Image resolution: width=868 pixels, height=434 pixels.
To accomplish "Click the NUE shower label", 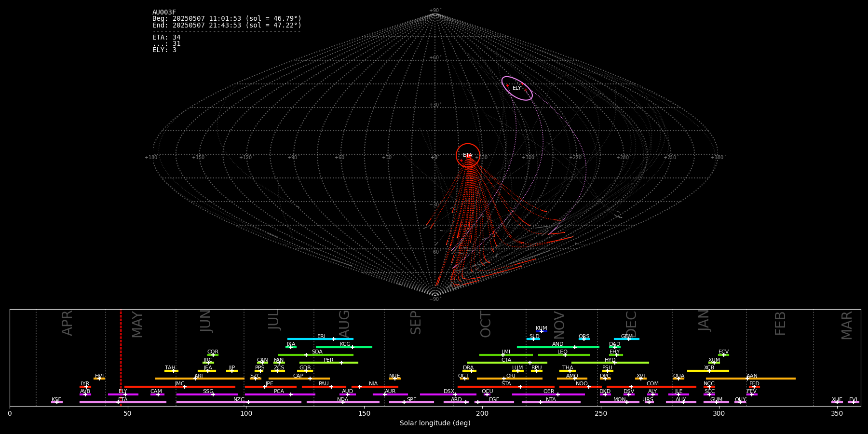I will (x=394, y=376).
